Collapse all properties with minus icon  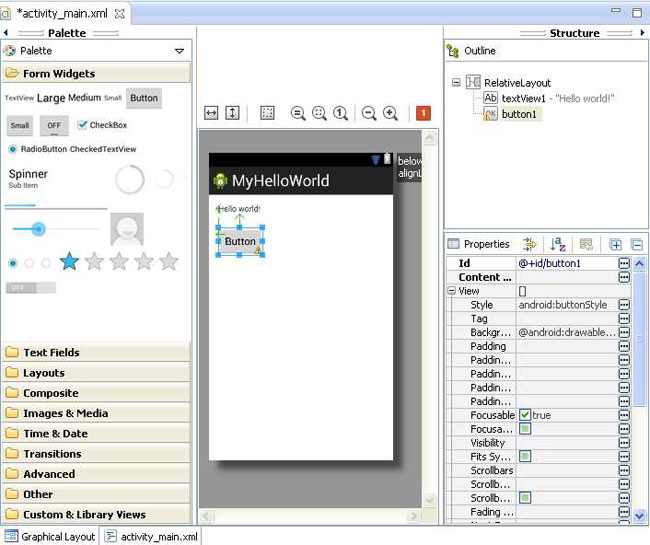636,244
